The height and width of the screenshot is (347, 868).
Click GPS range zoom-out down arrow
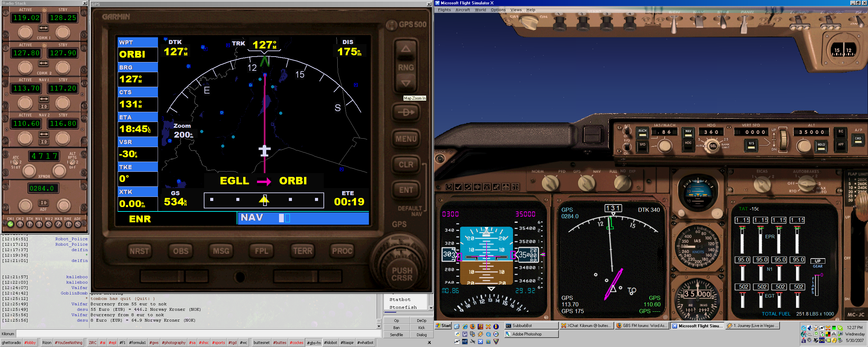click(x=406, y=83)
